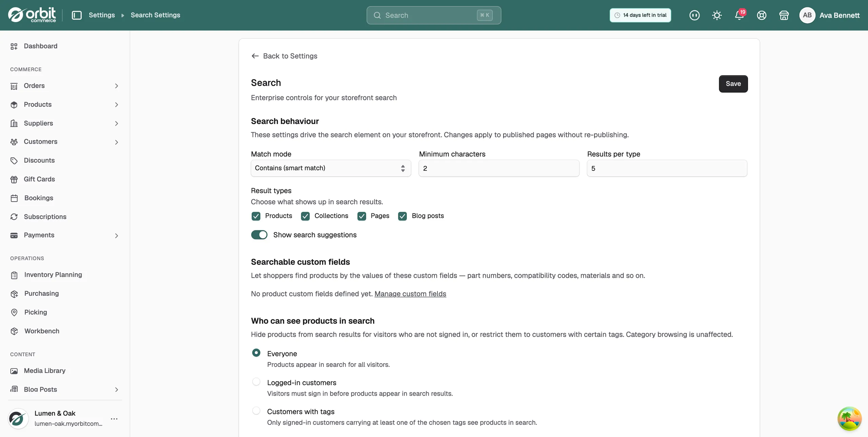Screen dimensions: 868x437
Task: Uncheck the Blog posts checkbox
Action: click(x=402, y=216)
